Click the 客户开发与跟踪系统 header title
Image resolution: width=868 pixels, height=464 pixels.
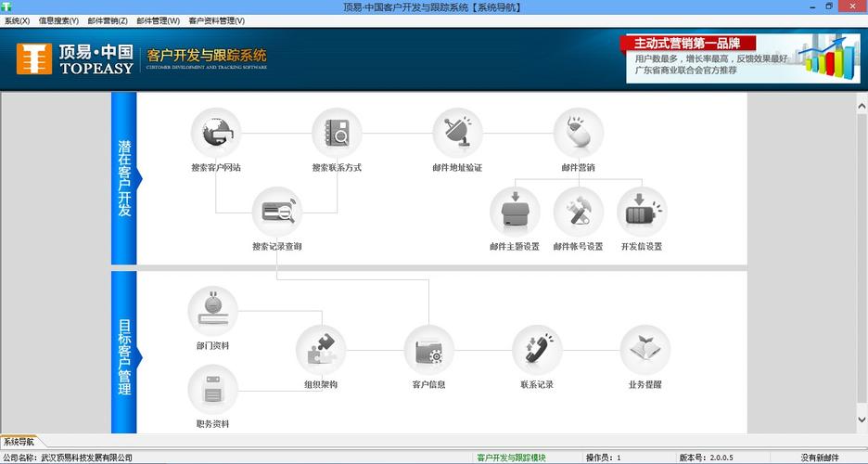click(x=207, y=56)
